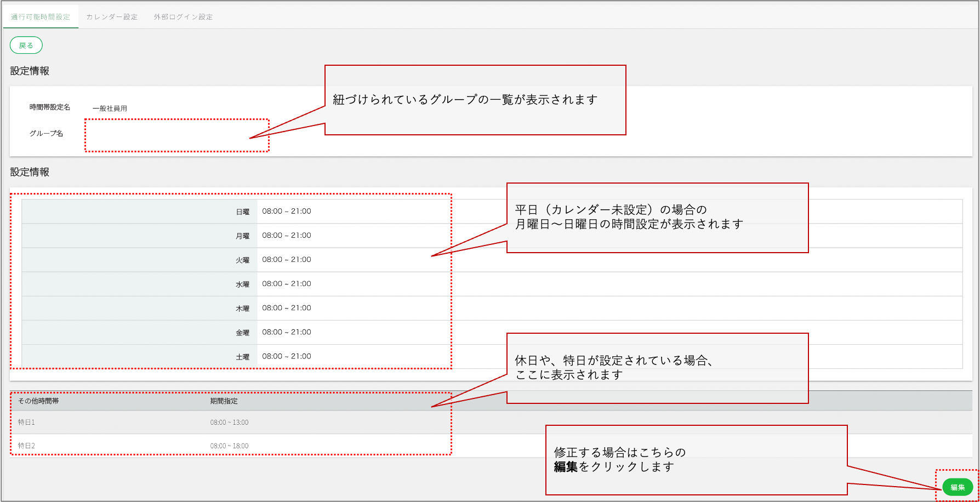Click the グループ名 field area
Image resolution: width=980 pixels, height=502 pixels.
pyautogui.click(x=176, y=135)
